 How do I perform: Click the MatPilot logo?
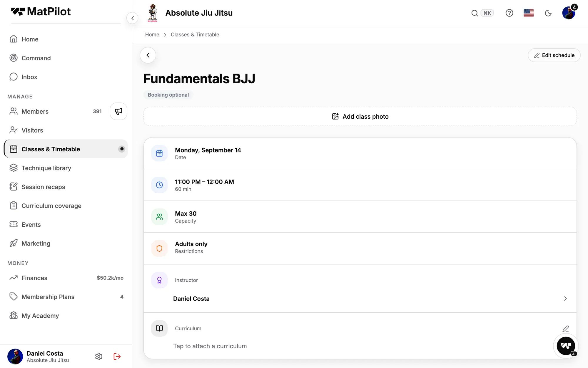(x=41, y=11)
